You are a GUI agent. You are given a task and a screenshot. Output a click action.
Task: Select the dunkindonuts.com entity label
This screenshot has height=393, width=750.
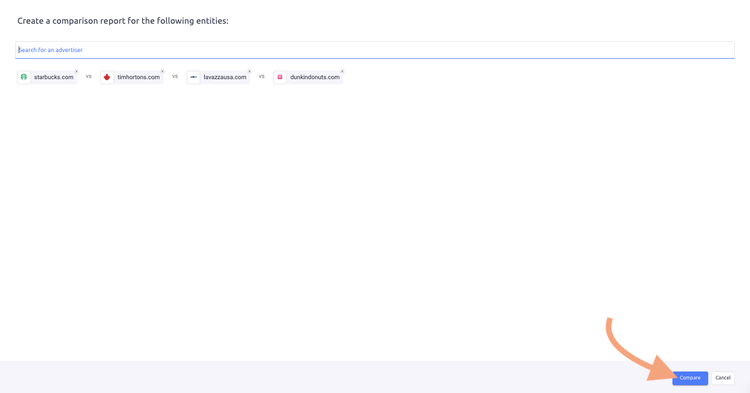315,77
